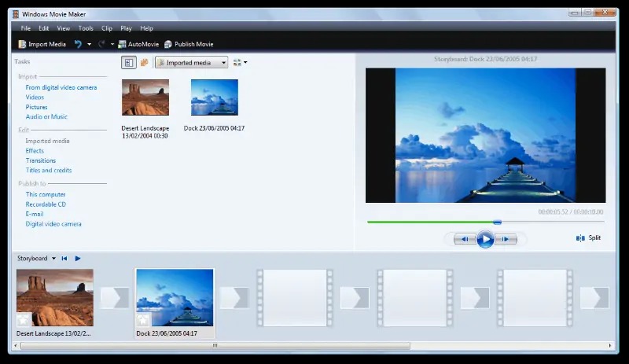Click the preview seek bar handle
Image resolution: width=629 pixels, height=364 pixels.
point(497,222)
